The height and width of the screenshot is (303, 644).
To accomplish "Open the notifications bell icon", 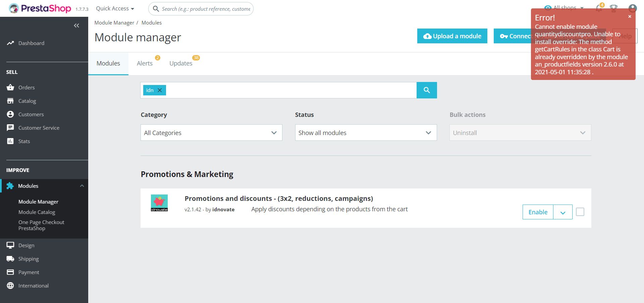I will click(599, 8).
